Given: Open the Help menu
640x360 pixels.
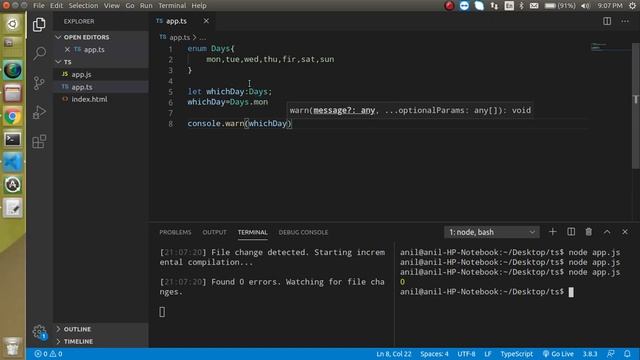Looking at the screenshot, I should [199, 6].
